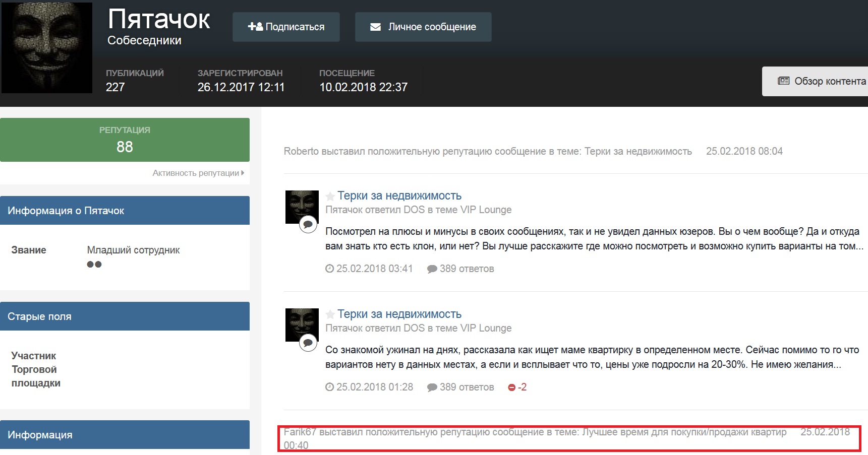
Task: Click the add-user icon on Подписаться
Action: (255, 27)
